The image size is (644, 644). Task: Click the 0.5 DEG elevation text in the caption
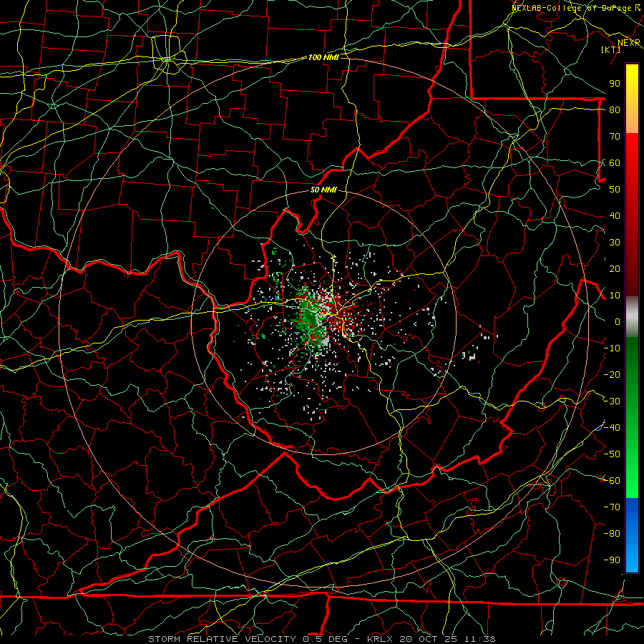tap(325, 639)
